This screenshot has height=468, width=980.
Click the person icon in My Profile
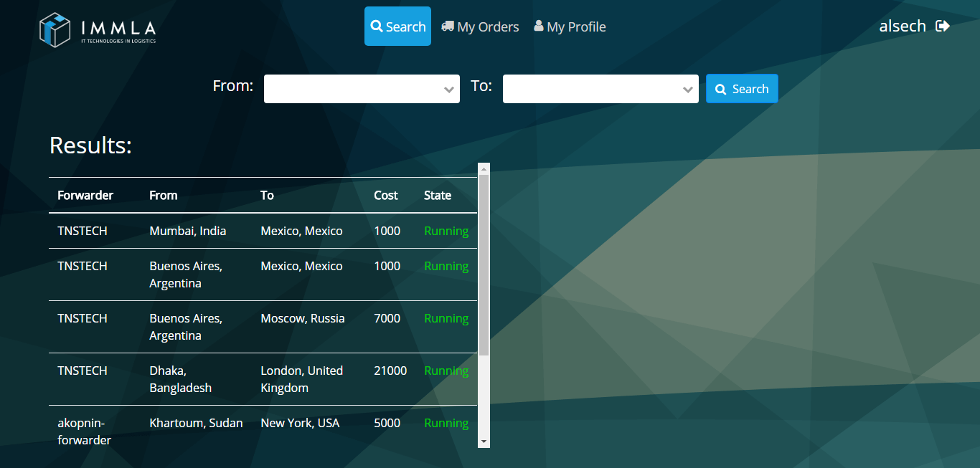539,27
